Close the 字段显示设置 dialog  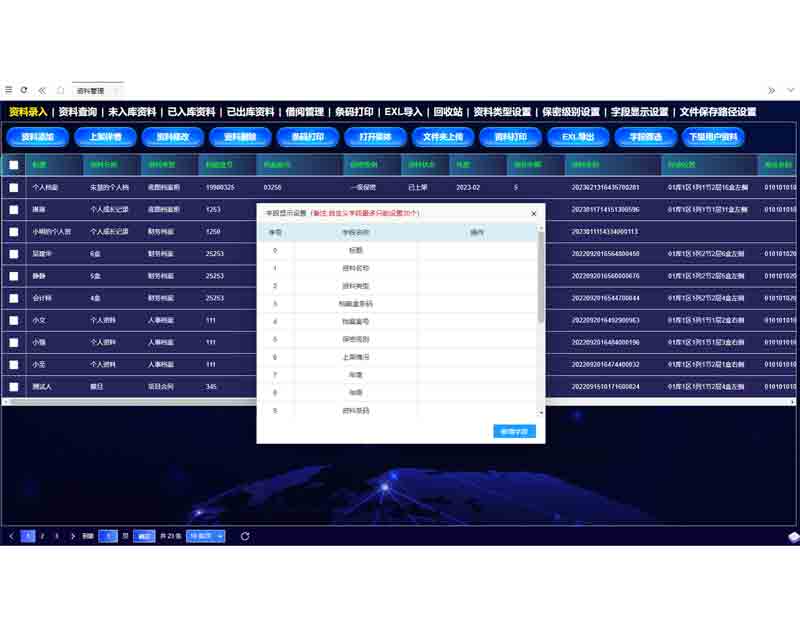pos(533,213)
